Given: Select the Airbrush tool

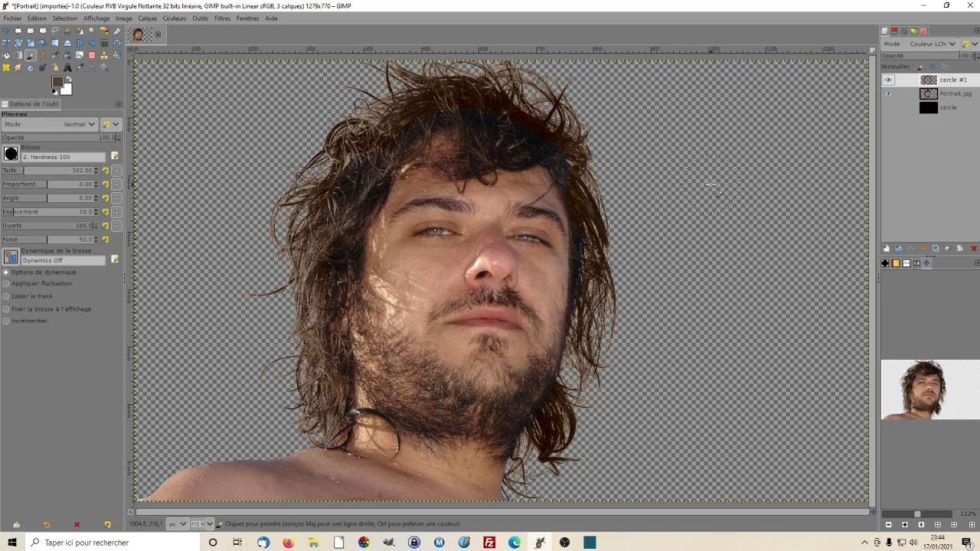Looking at the screenshot, I should click(55, 55).
